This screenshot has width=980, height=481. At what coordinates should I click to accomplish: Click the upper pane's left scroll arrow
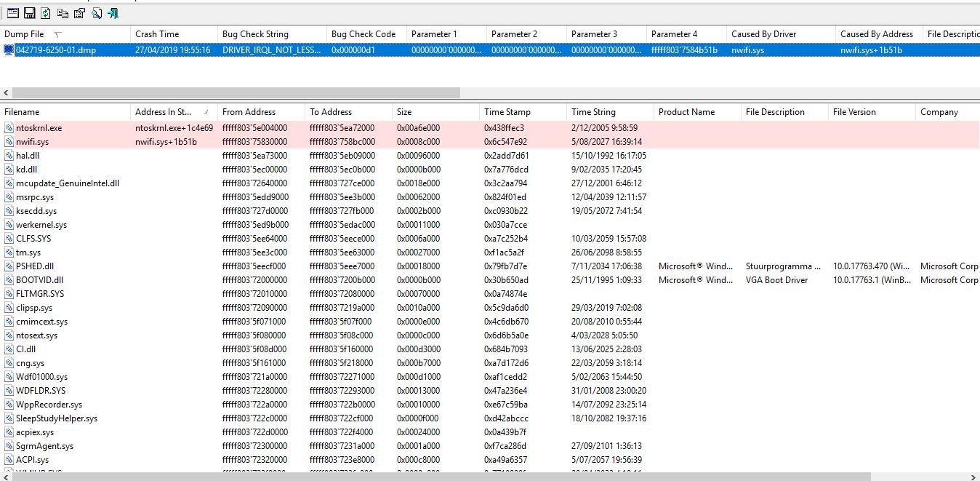point(6,93)
